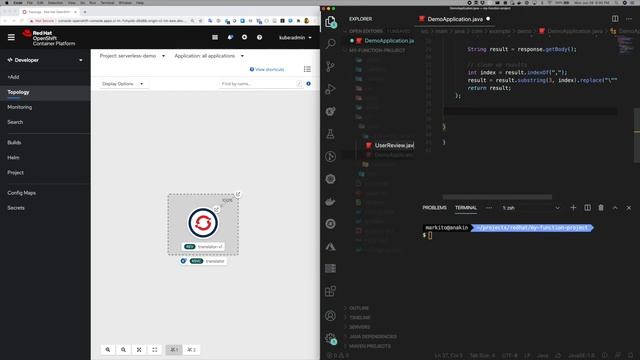Open OpenShift hamburger navigation menu

tap(11, 38)
